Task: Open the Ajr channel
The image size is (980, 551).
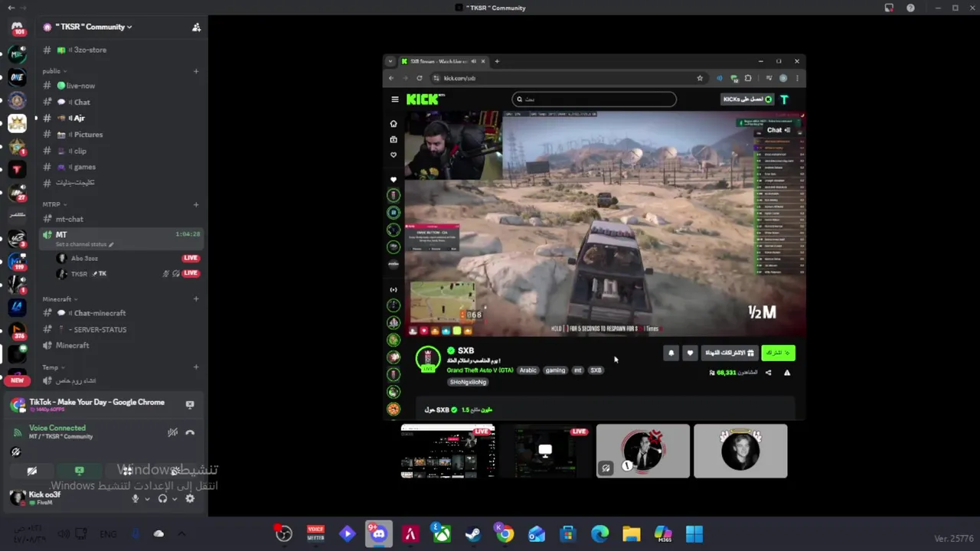Action: click(121, 118)
